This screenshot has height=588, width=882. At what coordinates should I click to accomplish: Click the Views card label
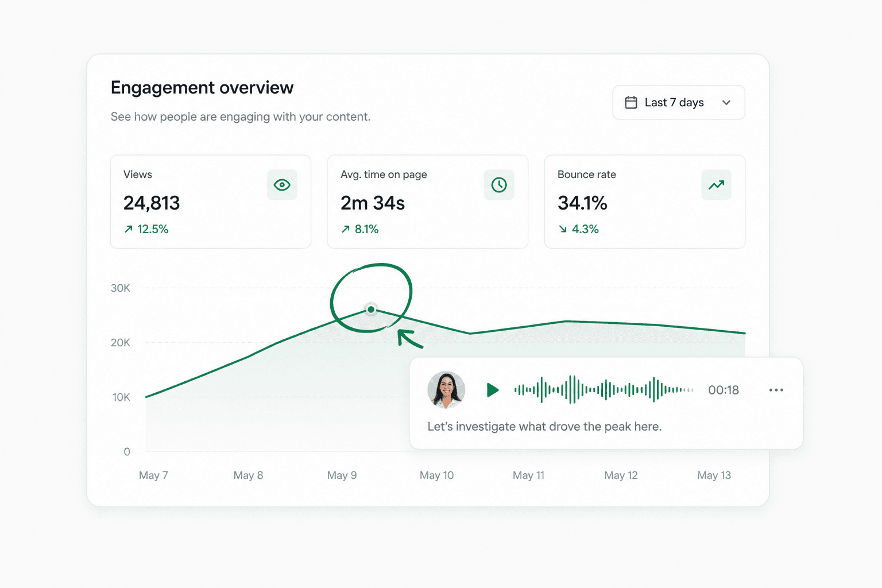click(138, 175)
